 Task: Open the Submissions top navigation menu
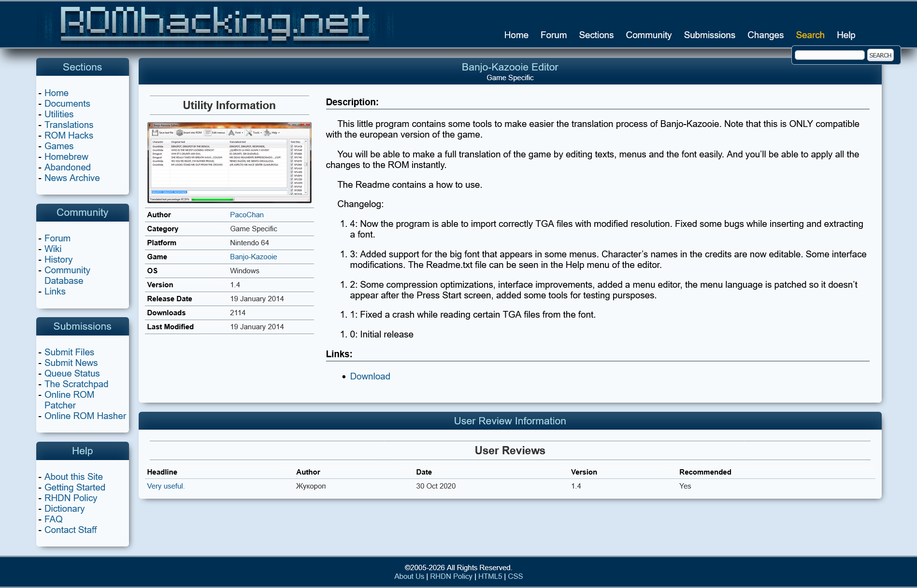[709, 35]
